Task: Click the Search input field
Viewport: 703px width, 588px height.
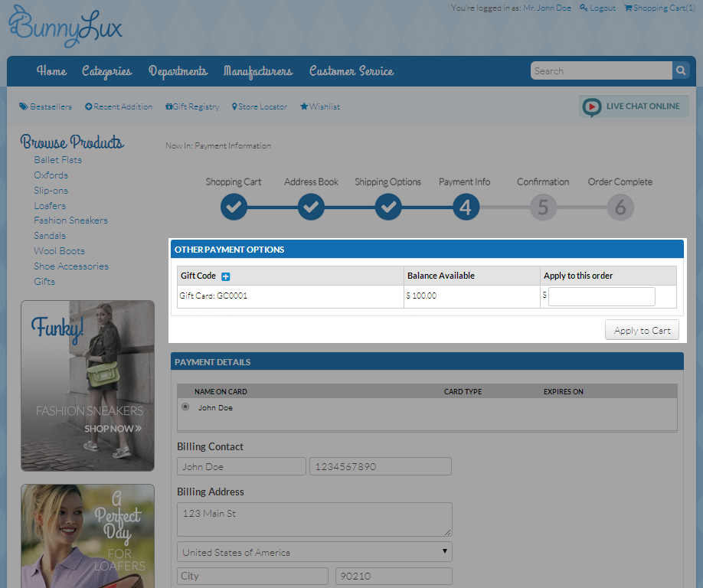Action: pos(601,70)
